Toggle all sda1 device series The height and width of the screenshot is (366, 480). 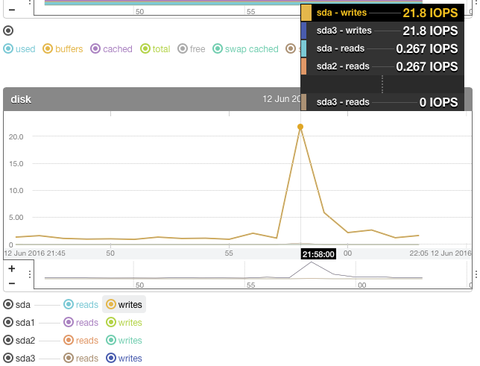(x=19, y=322)
